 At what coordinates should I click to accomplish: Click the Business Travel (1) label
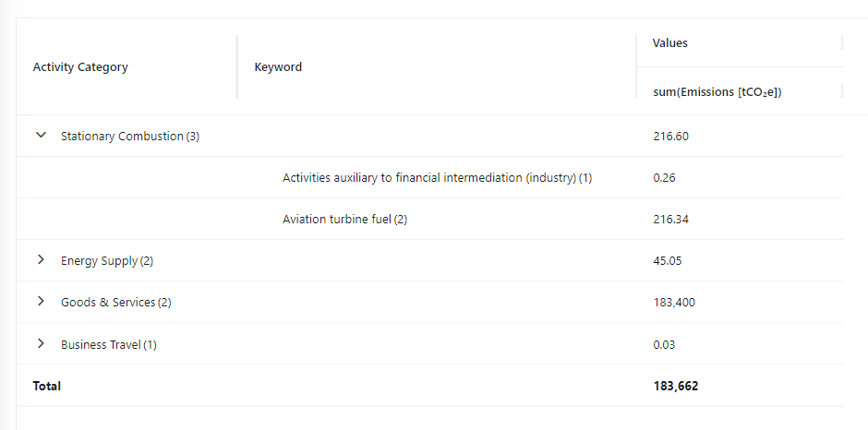(109, 344)
